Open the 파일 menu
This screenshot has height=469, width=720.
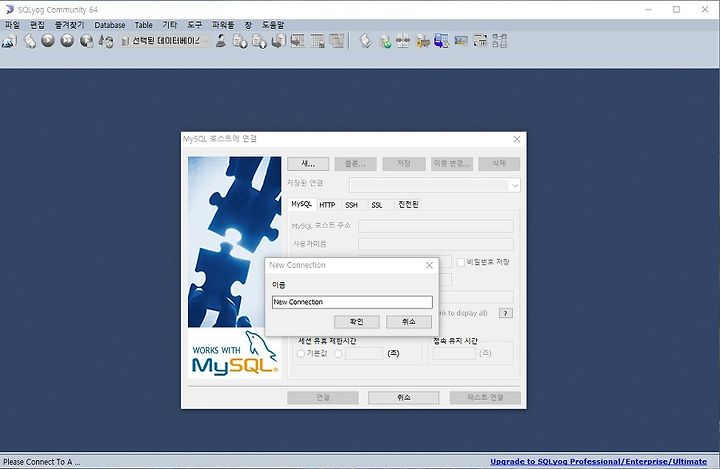pos(12,25)
